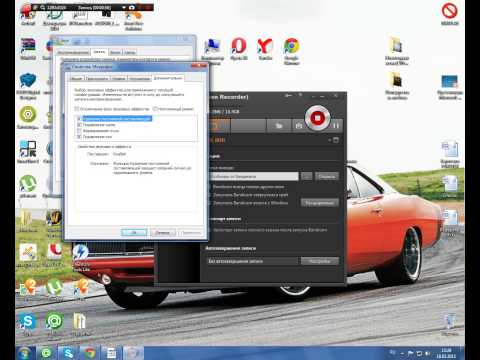The width and height of the screenshot is (480, 360).
Task: Click 'Настройки' button for auto-complete recording
Action: 320,261
